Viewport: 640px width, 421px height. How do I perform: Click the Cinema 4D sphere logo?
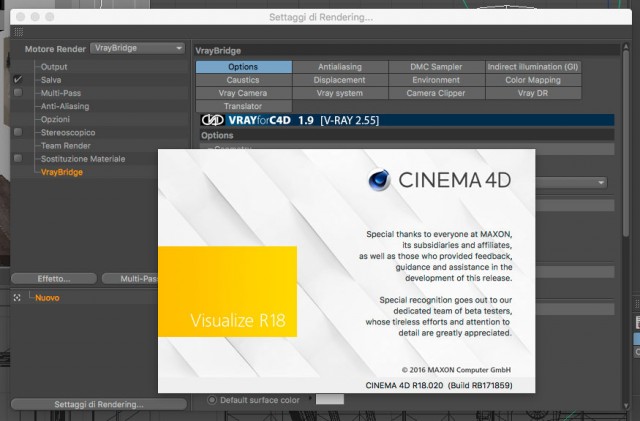380,180
